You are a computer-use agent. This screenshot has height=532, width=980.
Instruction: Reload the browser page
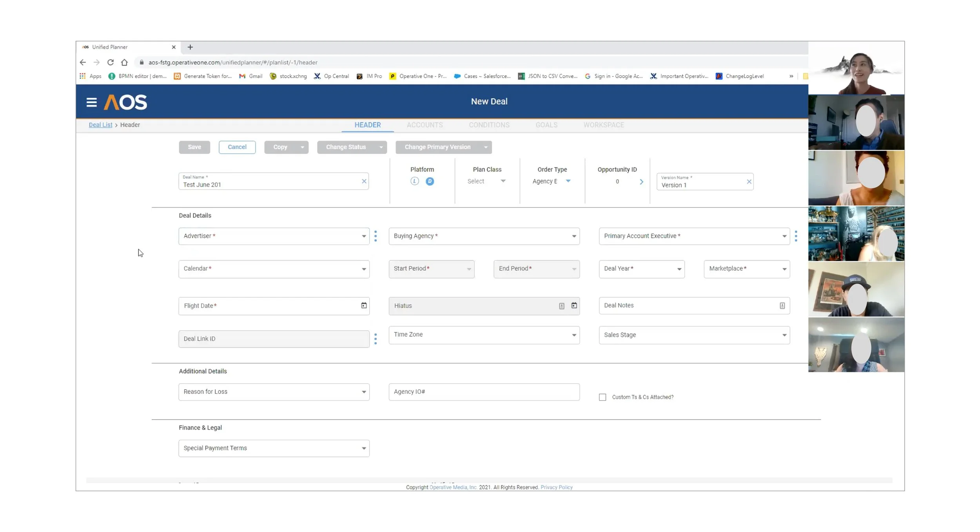(111, 62)
